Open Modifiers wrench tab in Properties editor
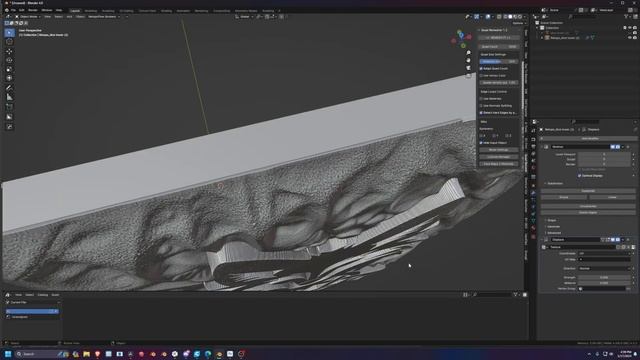640x360 pixels. click(533, 193)
